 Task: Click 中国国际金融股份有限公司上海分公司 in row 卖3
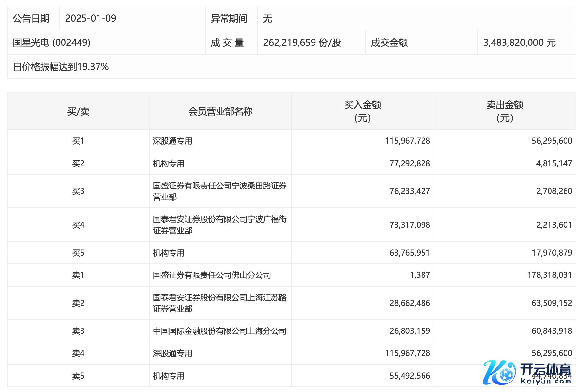pyautogui.click(x=220, y=331)
